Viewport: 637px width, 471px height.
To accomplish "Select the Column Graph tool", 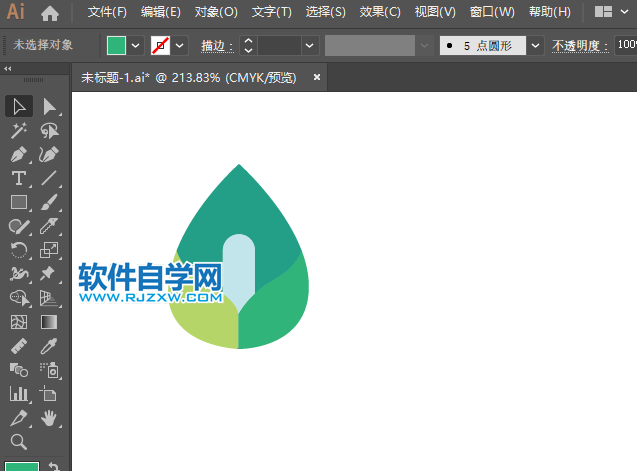I will [x=19, y=394].
